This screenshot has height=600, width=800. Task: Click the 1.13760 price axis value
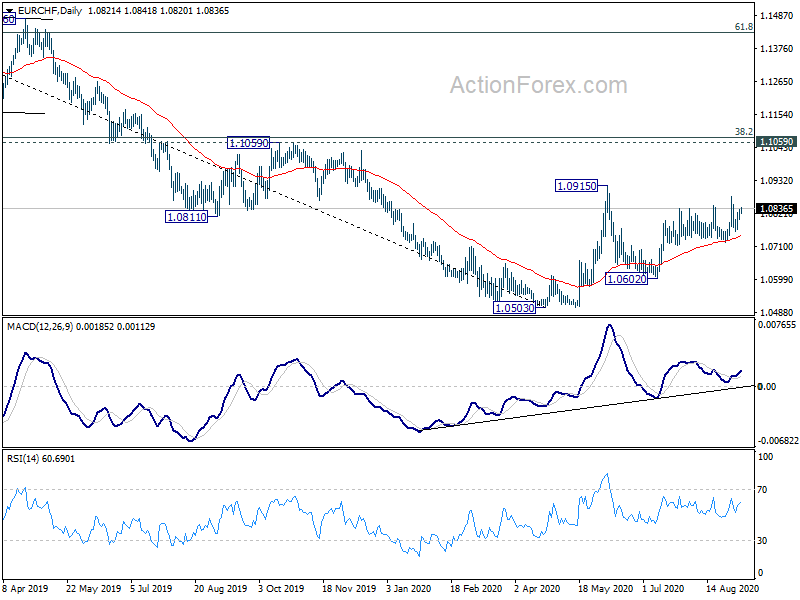tap(777, 49)
